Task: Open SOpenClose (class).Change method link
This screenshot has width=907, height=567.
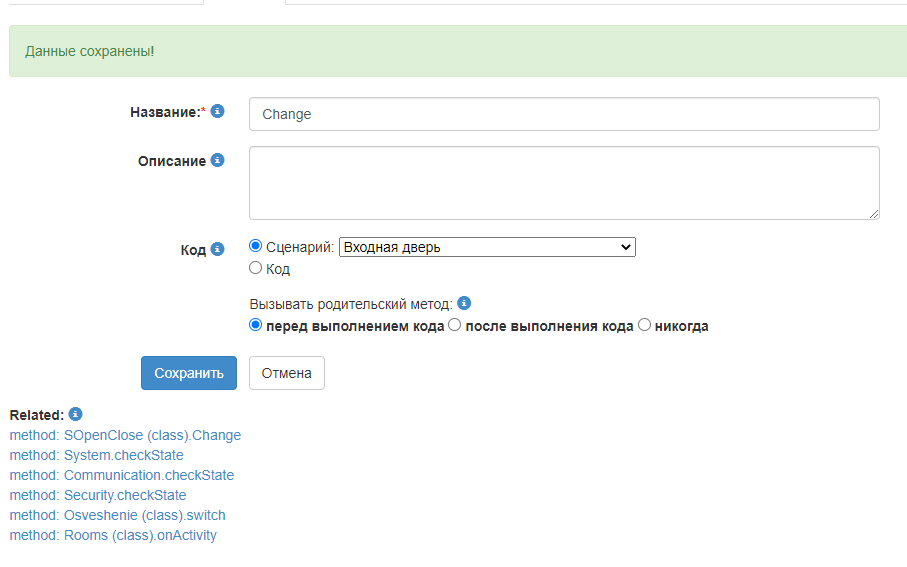Action: pyautogui.click(x=125, y=435)
